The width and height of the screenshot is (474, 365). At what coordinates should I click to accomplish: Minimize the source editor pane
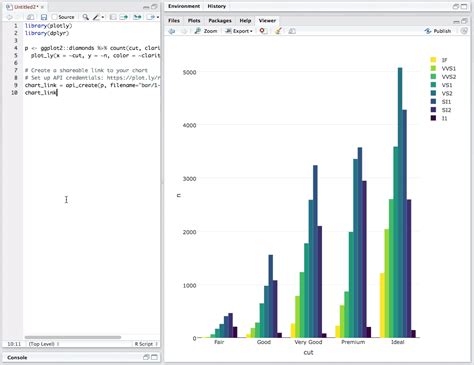(146, 7)
